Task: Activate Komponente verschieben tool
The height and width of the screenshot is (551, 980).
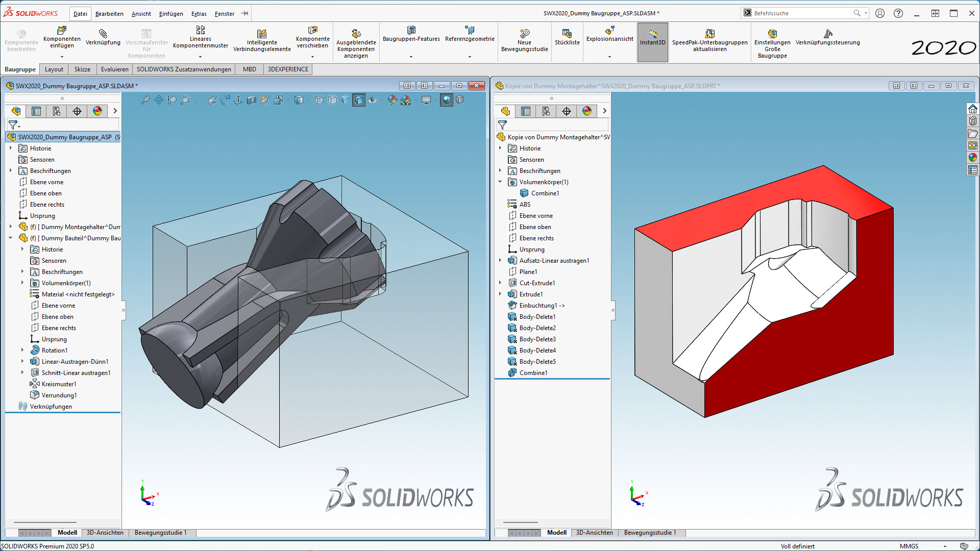Action: [x=312, y=38]
